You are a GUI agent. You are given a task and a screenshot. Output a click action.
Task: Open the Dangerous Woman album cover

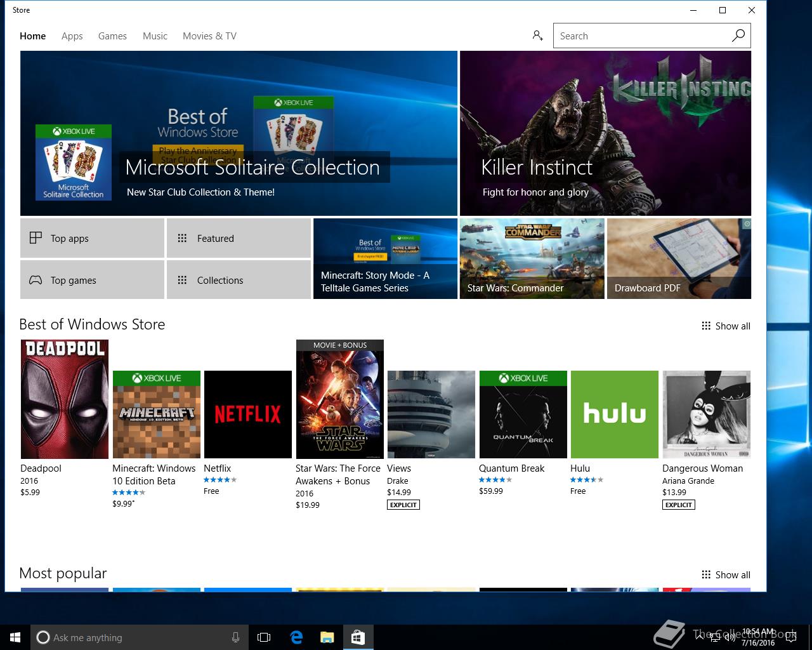tap(707, 415)
